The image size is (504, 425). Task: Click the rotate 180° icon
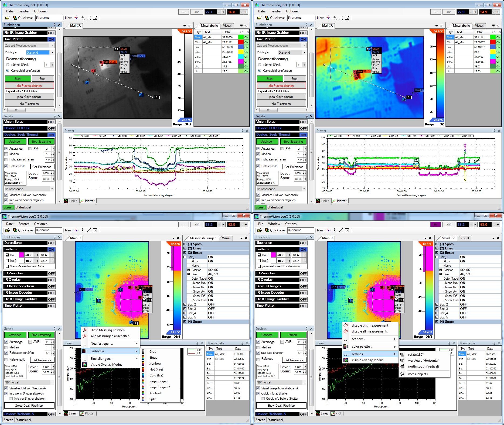(402, 355)
